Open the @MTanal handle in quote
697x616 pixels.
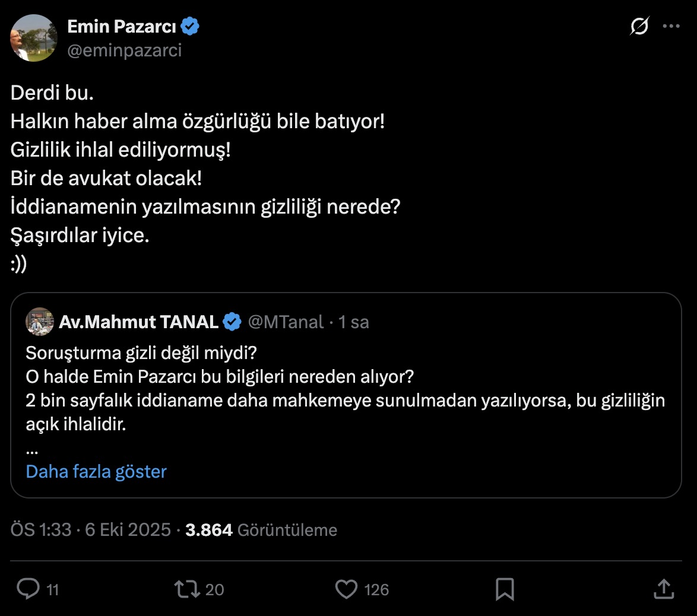(x=286, y=322)
